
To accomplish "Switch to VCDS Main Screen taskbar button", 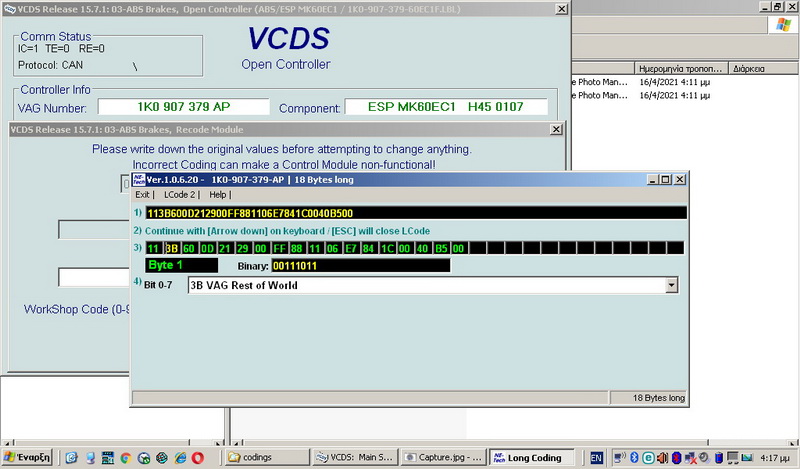I will tap(355, 457).
